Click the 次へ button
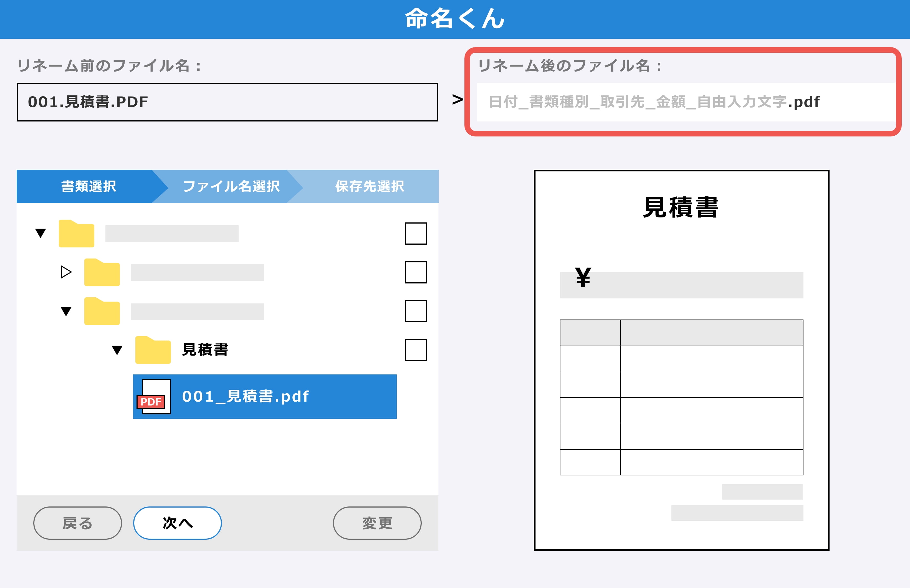 [x=178, y=523]
